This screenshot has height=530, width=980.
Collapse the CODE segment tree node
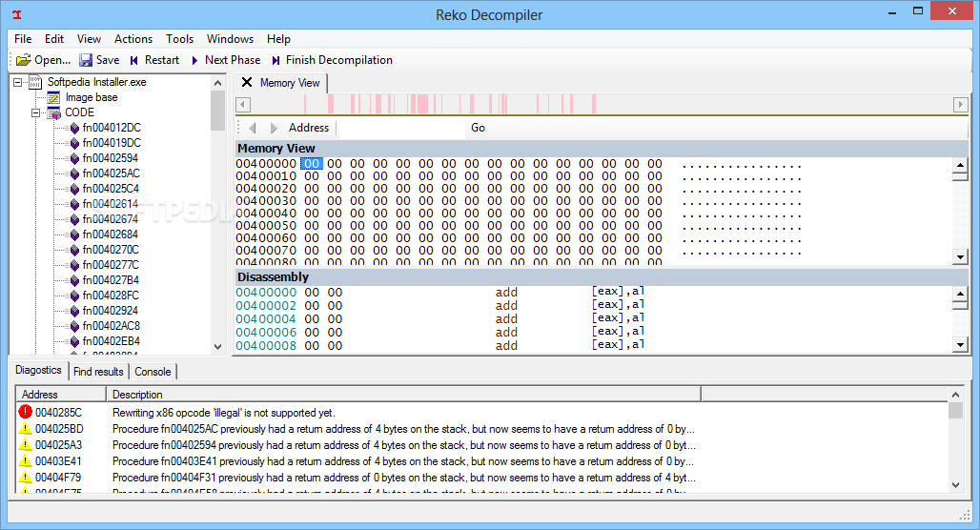[x=36, y=112]
